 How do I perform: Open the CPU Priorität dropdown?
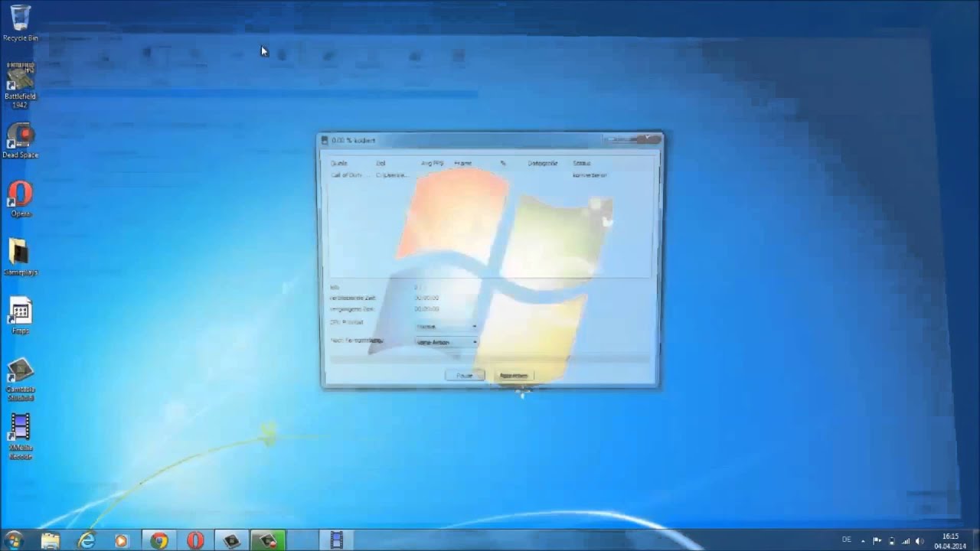(x=447, y=327)
